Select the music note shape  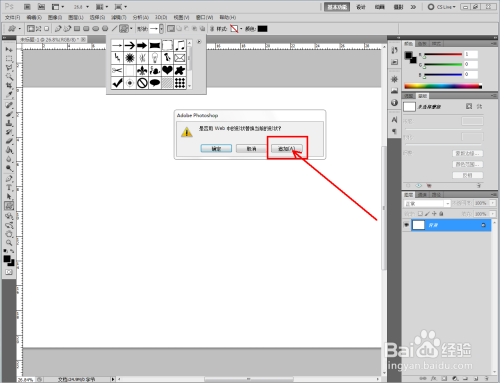(180, 45)
